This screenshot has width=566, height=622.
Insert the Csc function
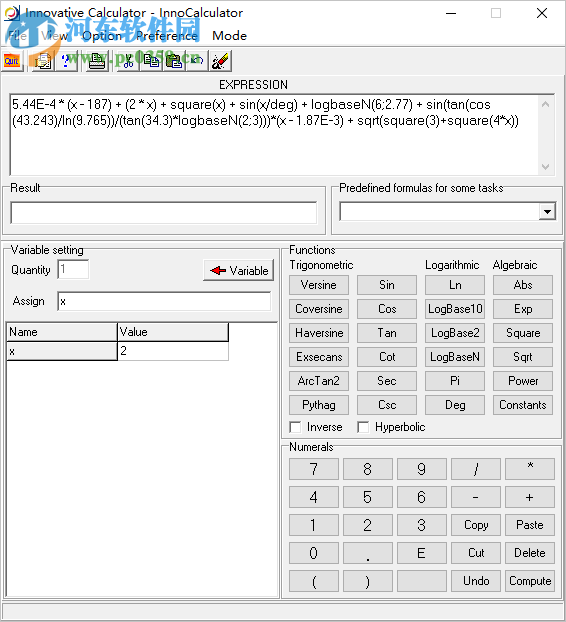pos(387,405)
